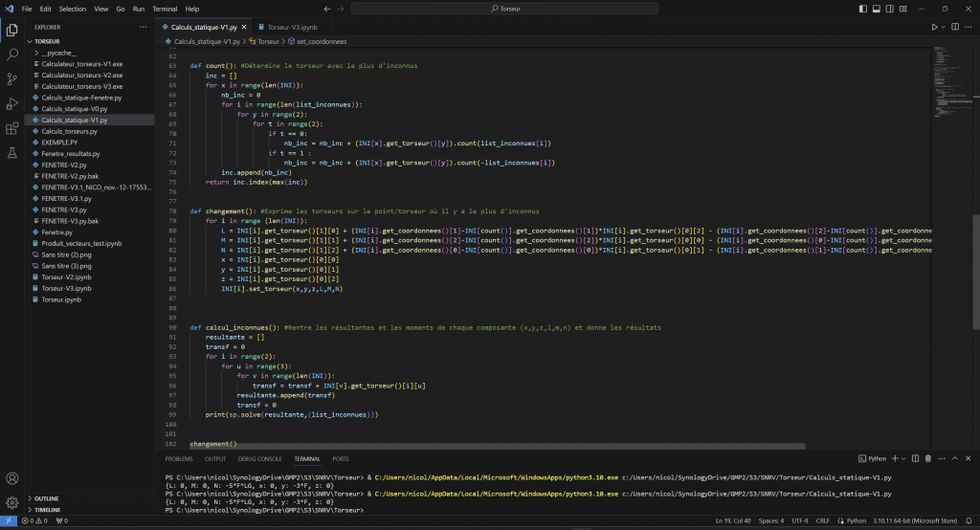Split the editor to the right
Image resolution: width=980 pixels, height=530 pixels.
click(x=954, y=27)
